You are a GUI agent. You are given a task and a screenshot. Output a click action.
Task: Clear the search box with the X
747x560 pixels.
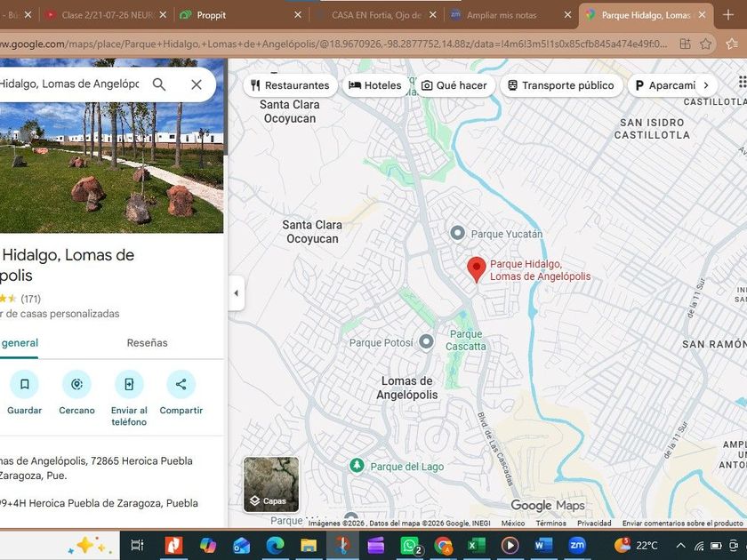tap(197, 84)
